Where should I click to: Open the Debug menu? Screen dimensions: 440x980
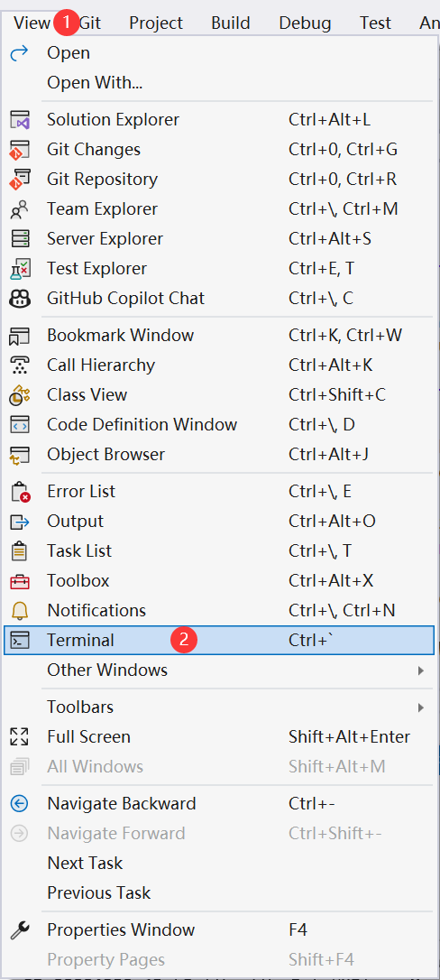[x=305, y=23]
